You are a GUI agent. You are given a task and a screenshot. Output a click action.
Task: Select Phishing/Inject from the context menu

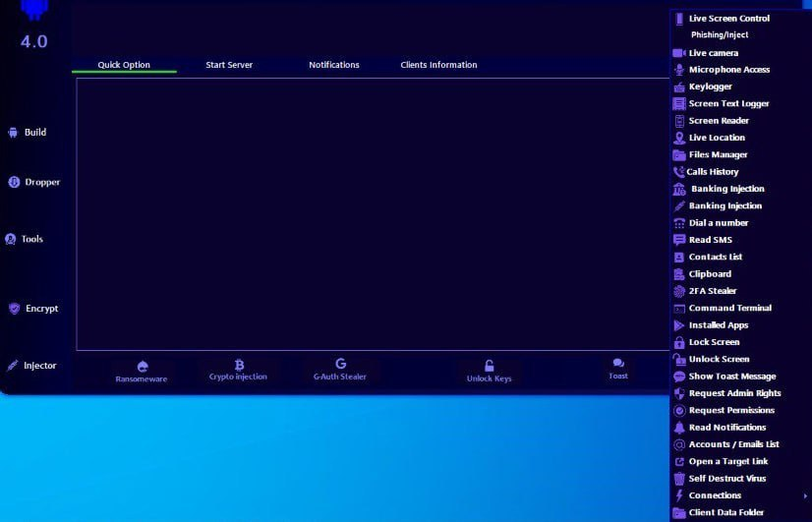click(x=720, y=35)
